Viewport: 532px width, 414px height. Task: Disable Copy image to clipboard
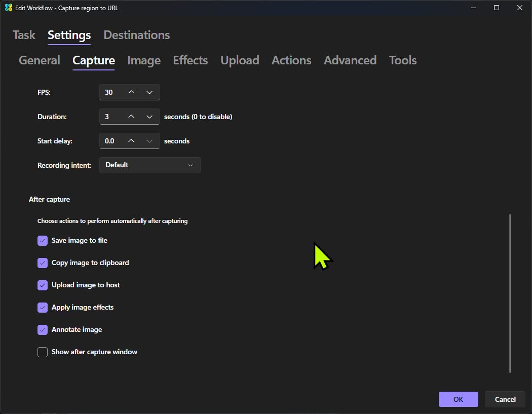(x=43, y=263)
